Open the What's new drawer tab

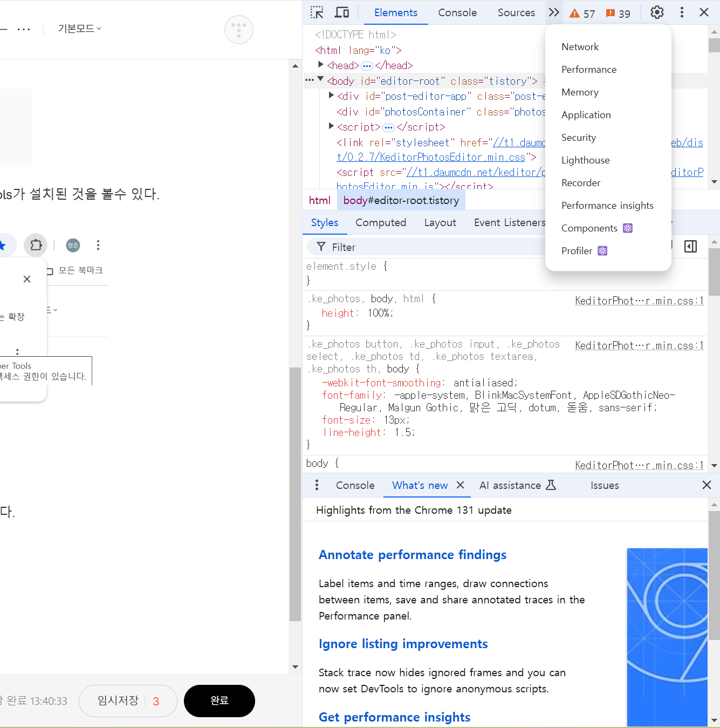tap(420, 485)
